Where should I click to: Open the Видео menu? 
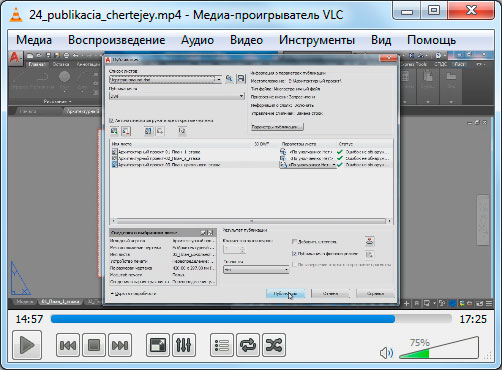[246, 40]
